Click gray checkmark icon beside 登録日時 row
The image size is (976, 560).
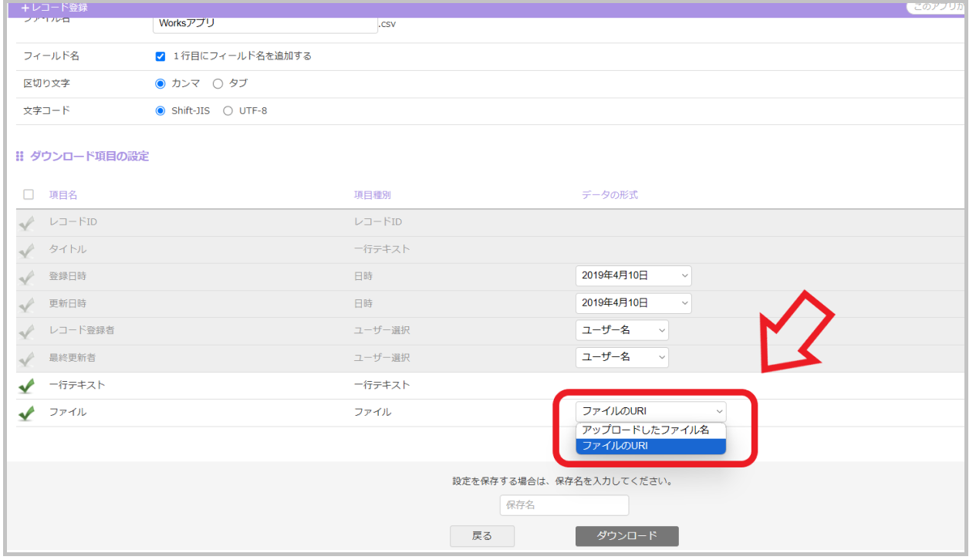click(26, 278)
